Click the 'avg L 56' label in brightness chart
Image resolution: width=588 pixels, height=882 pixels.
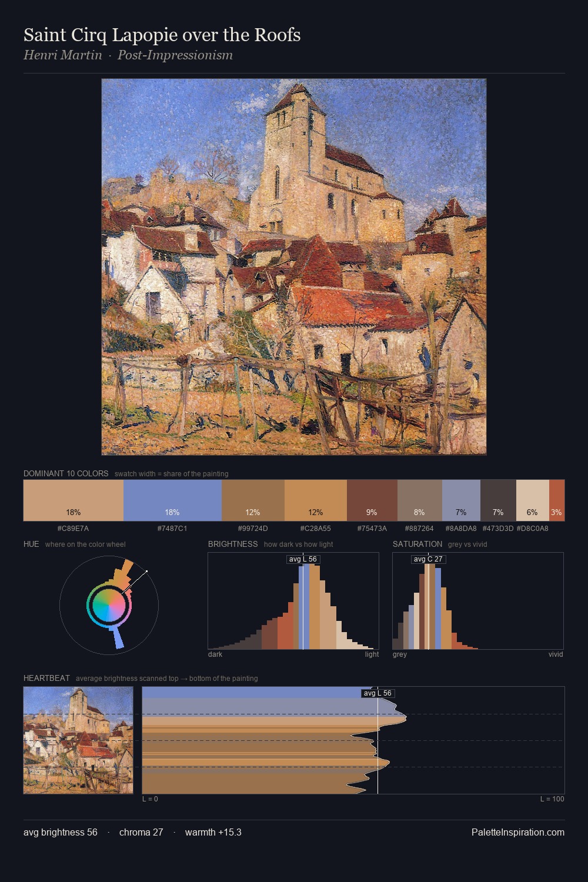pyautogui.click(x=303, y=559)
